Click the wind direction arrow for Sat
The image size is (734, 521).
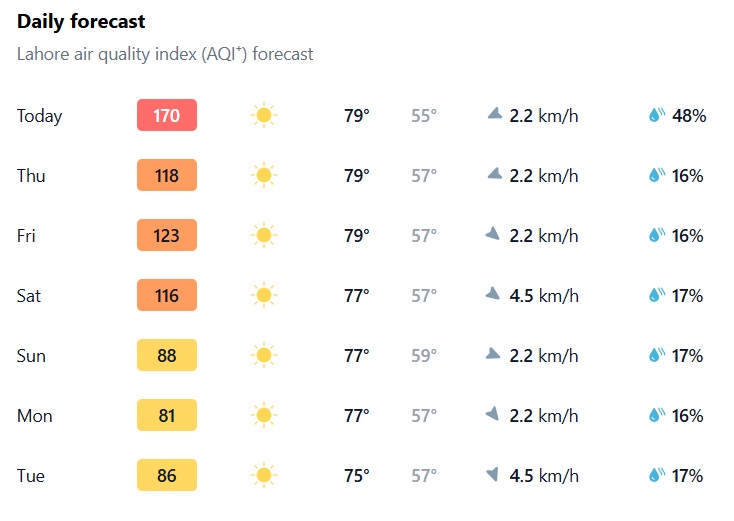[x=493, y=294]
